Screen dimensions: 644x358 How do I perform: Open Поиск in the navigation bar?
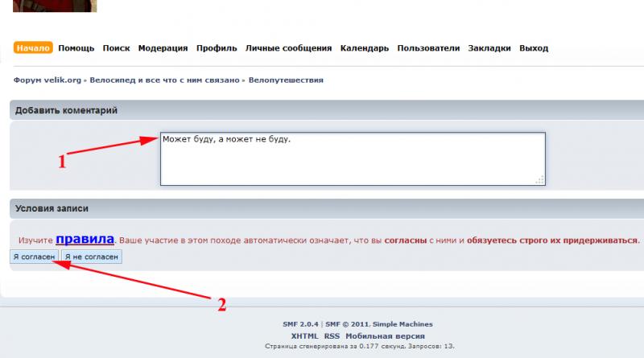tap(116, 48)
